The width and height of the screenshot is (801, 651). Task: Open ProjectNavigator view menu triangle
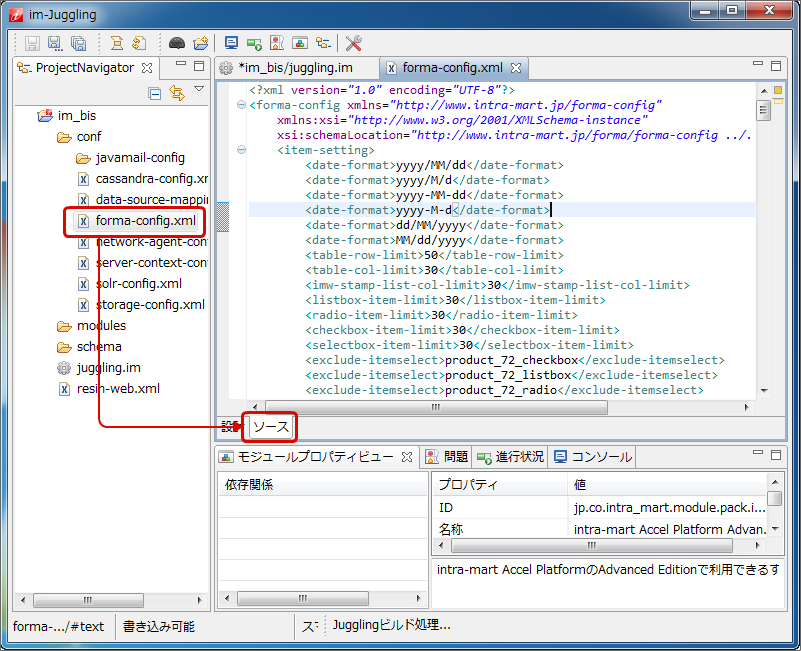click(199, 89)
